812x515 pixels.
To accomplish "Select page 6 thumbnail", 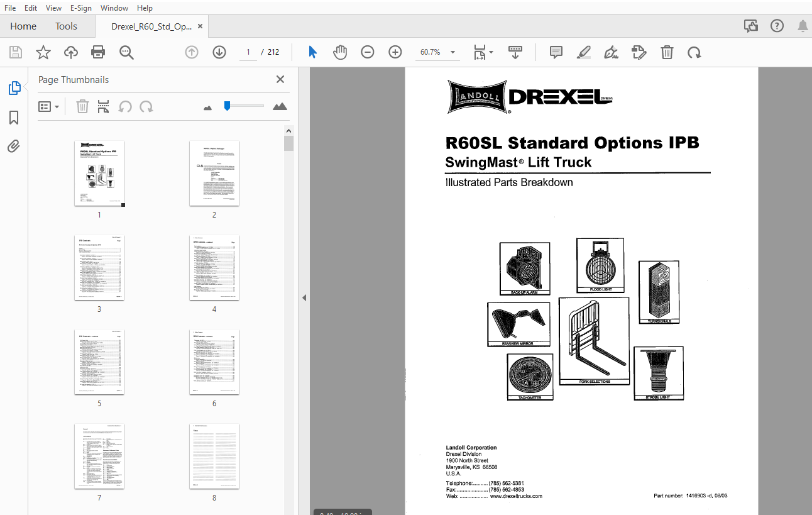I will (x=214, y=362).
